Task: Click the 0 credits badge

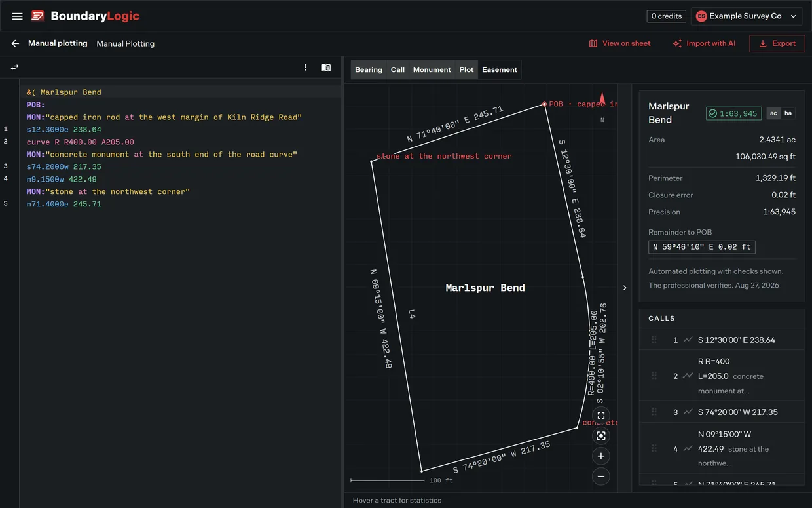Action: point(667,16)
